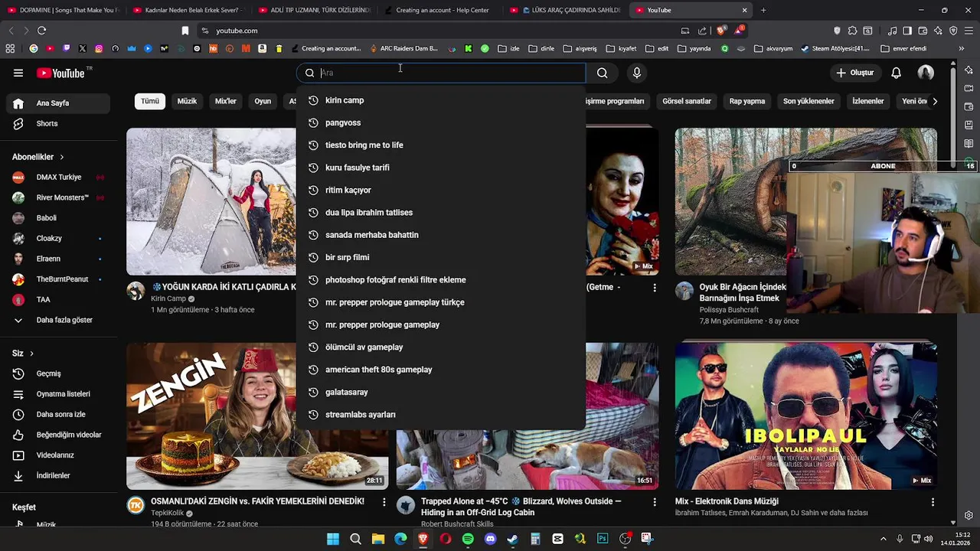Open Cloakzy subscription channel
The image size is (980, 551).
point(58,239)
